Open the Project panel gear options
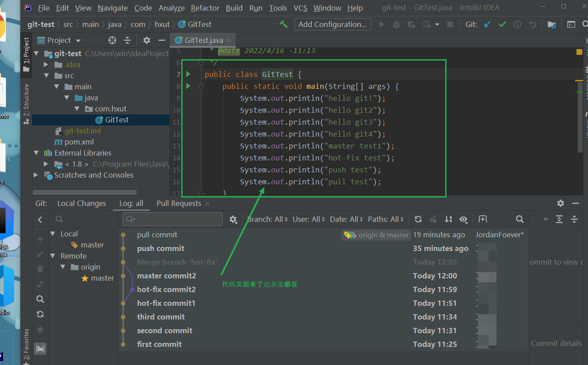 pyautogui.click(x=147, y=40)
